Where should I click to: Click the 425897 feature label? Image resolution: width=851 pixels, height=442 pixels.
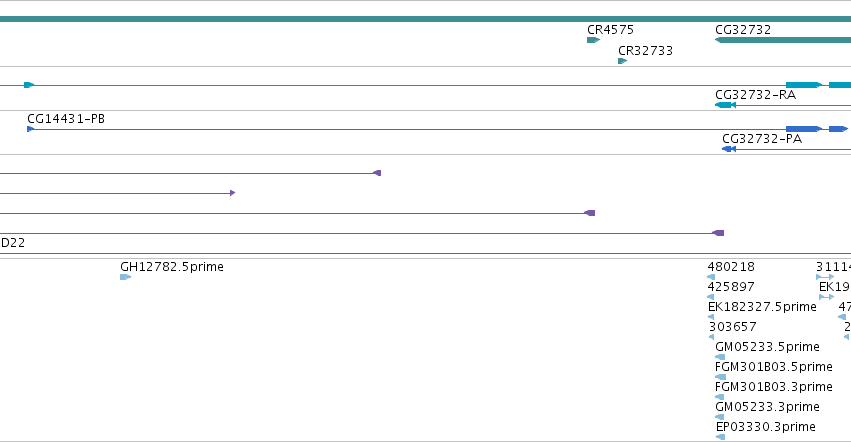pos(731,287)
